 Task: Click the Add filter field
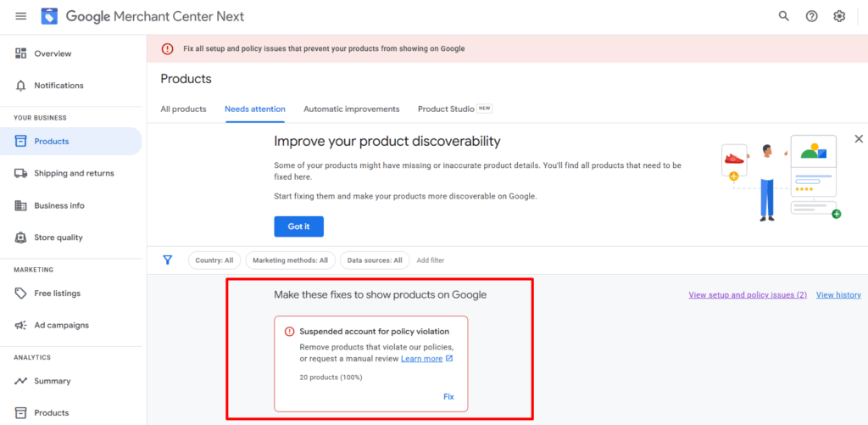click(x=430, y=260)
